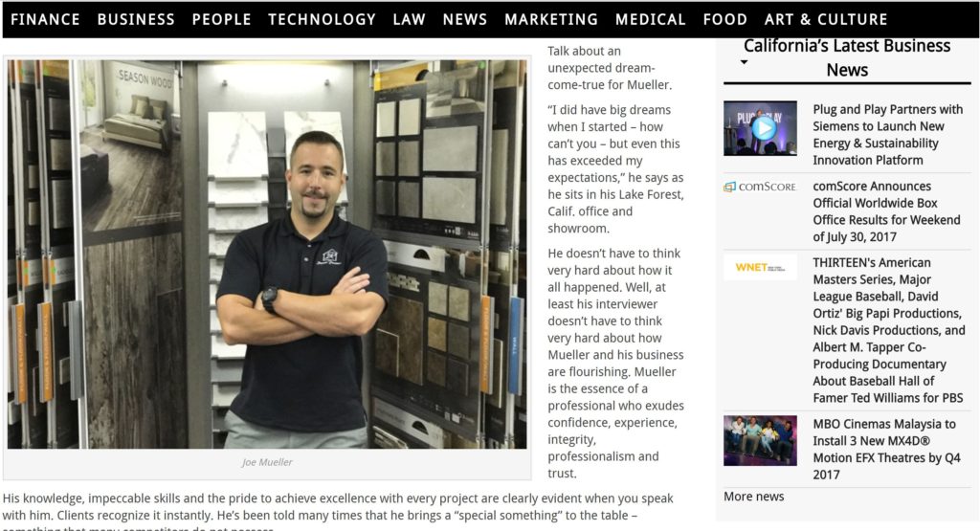This screenshot has height=531, width=980.
Task: Open the Joe Mueller showroom photo
Action: coord(267,254)
